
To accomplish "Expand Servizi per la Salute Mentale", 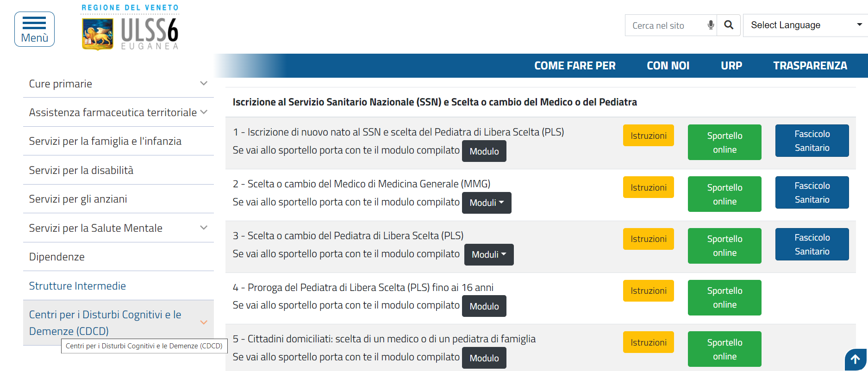I will pyautogui.click(x=204, y=228).
